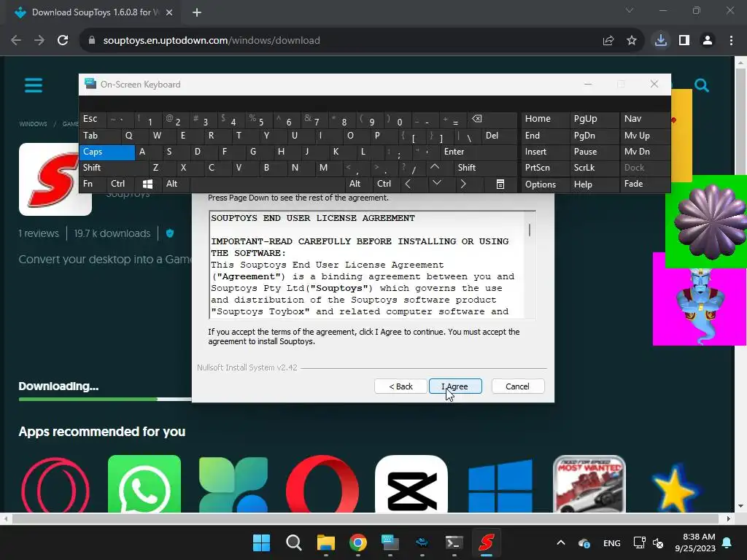Open Uptodown search magnifier

point(701,86)
